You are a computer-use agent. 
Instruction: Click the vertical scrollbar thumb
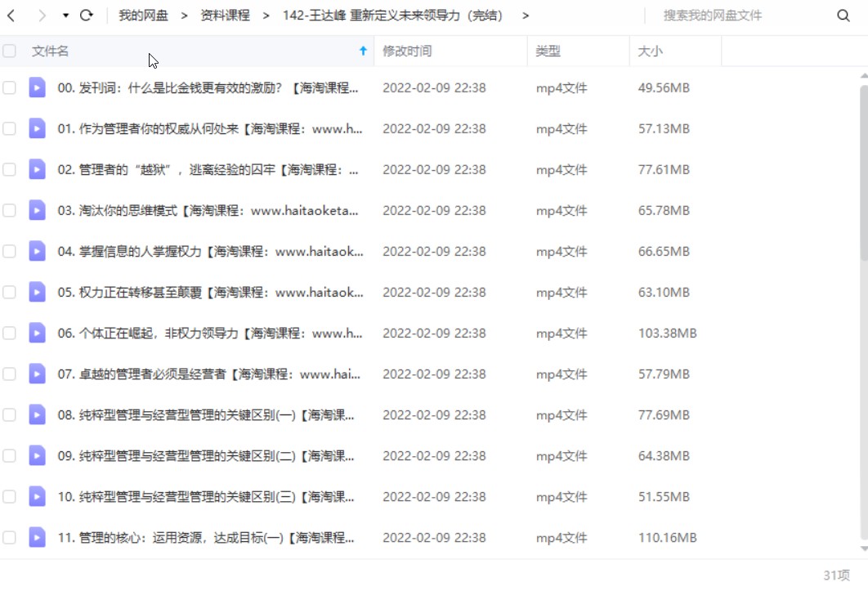coord(864,172)
